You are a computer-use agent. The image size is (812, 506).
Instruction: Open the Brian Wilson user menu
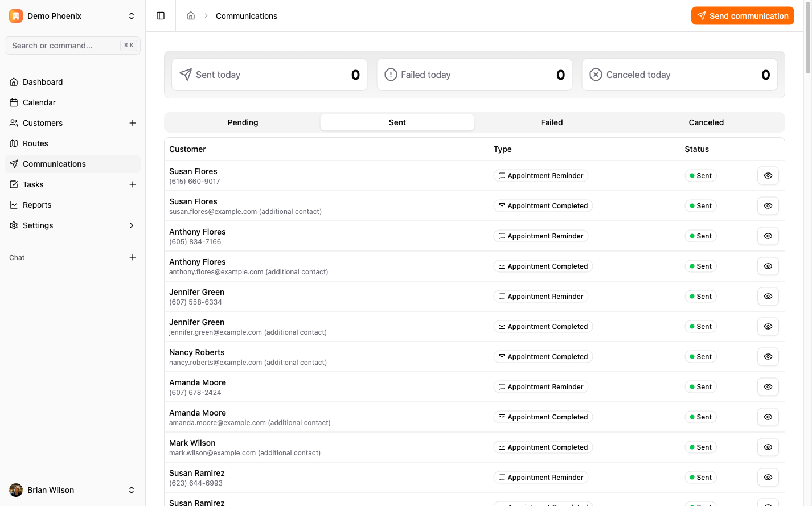pos(72,490)
